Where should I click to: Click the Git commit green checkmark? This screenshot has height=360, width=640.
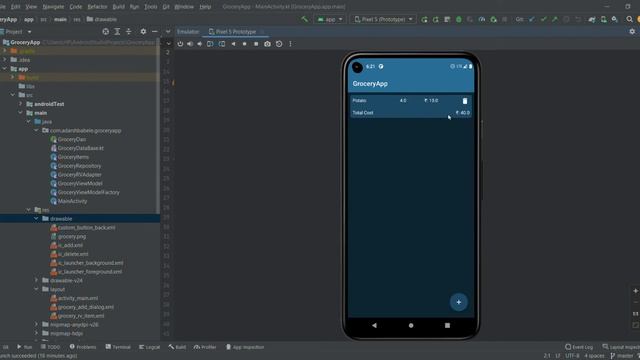(x=543, y=19)
